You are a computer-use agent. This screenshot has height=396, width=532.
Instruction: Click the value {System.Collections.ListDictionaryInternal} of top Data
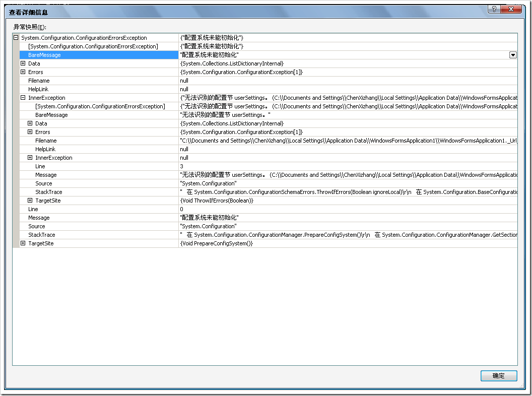pyautogui.click(x=232, y=63)
